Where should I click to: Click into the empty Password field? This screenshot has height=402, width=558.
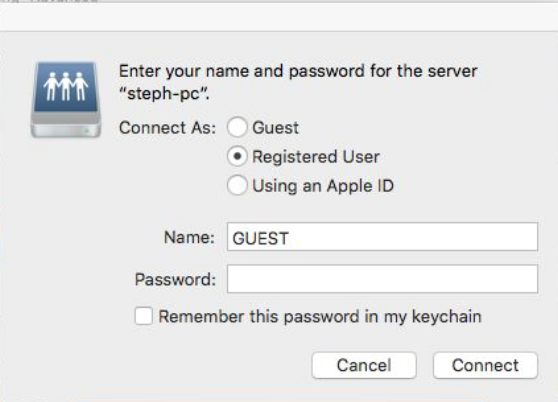382,279
